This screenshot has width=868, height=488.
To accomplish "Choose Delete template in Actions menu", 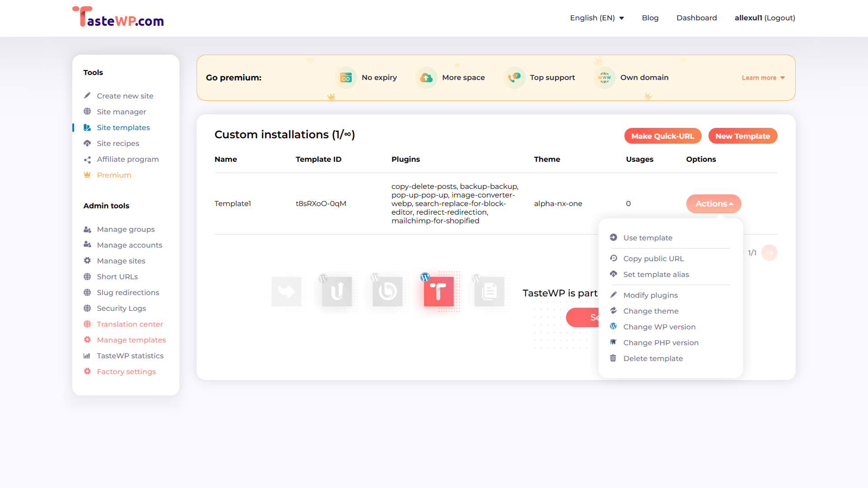I will coord(653,358).
